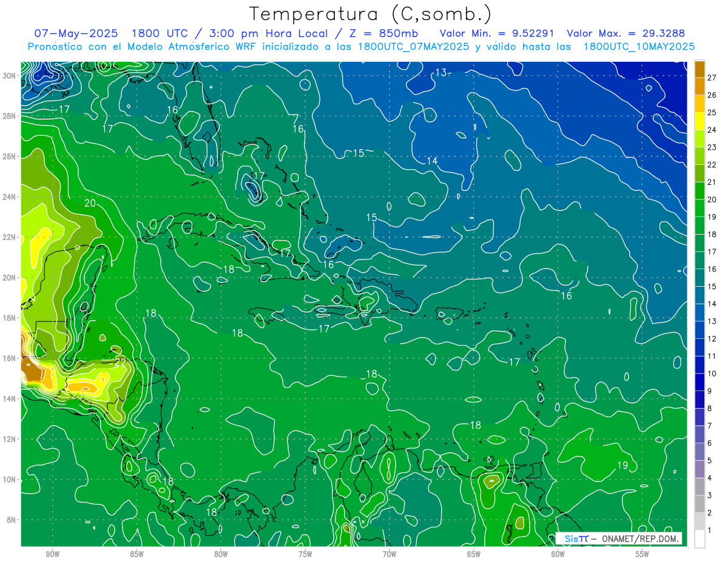Click the color scale label 27
The height and width of the screenshot is (562, 728).
coord(712,77)
